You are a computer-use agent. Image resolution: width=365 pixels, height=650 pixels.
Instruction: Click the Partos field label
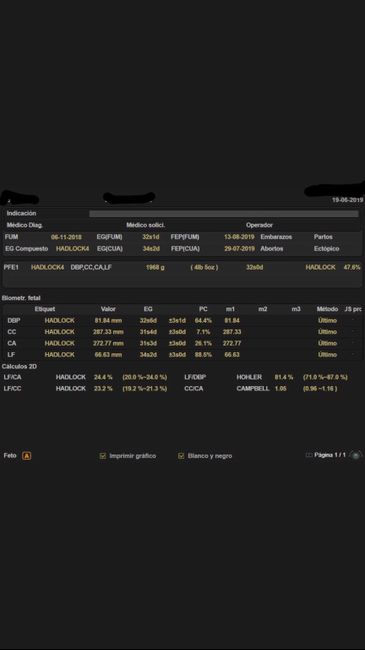(x=323, y=237)
